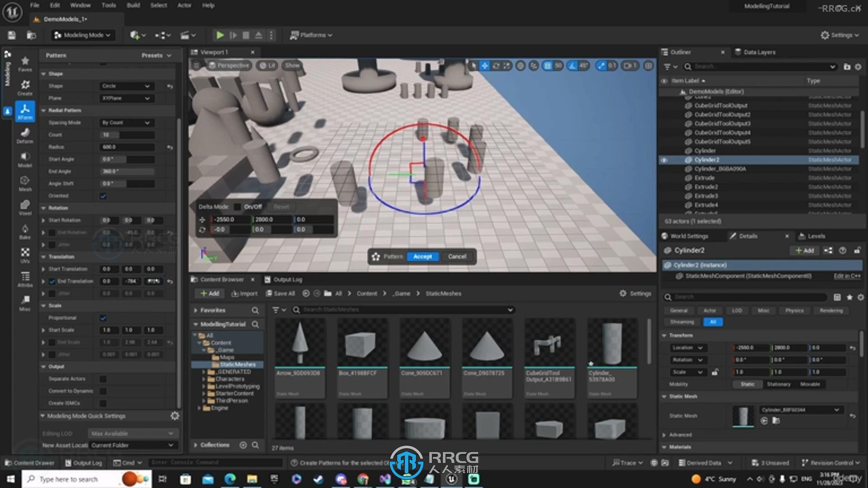Screen dimensions: 868x488
Task: Toggle Proportional scale checkbox
Action: pos(103,318)
